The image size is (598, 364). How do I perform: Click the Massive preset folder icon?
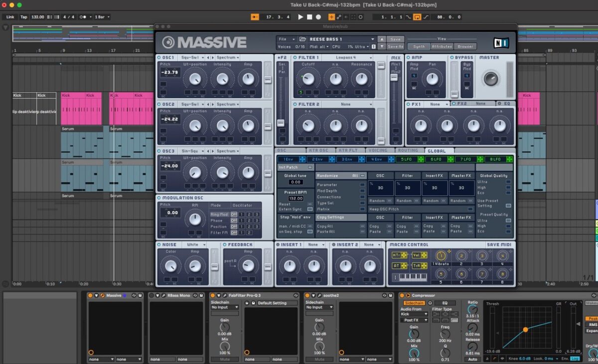click(x=303, y=39)
